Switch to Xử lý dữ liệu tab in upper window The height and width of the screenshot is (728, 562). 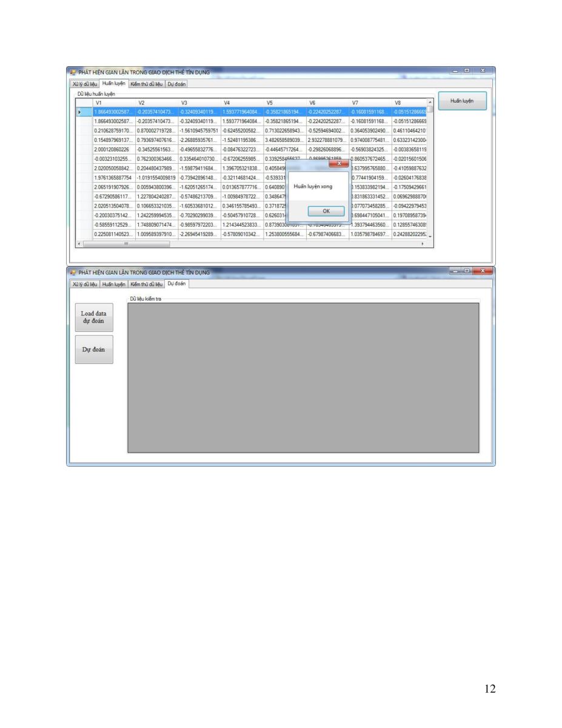pyautogui.click(x=84, y=84)
